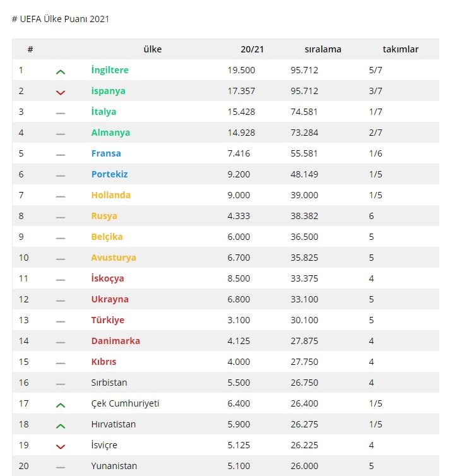Sort by the sıralama column header
This screenshot has width=450, height=476.
click(x=323, y=49)
